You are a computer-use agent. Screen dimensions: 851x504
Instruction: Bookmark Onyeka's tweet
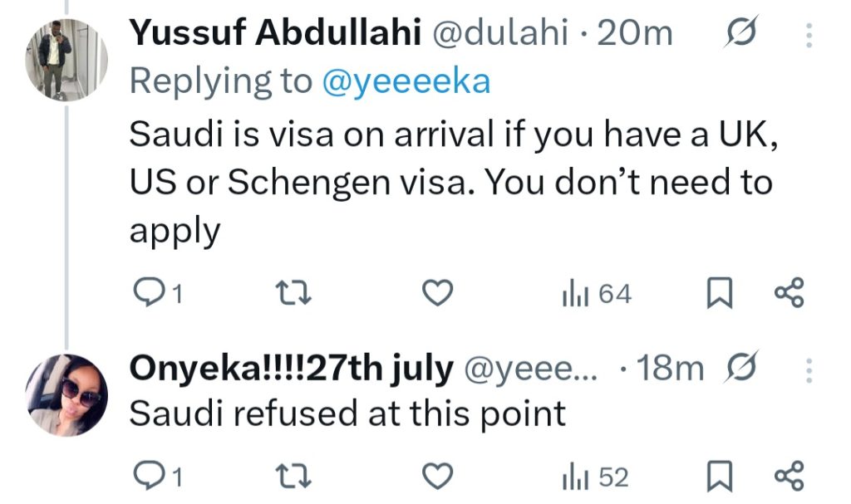coord(716,477)
